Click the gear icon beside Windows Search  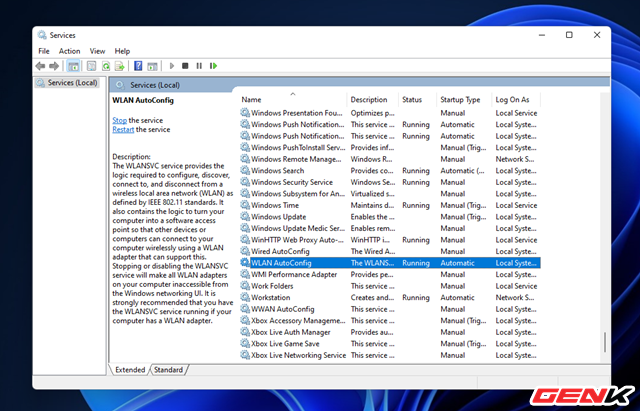point(245,170)
